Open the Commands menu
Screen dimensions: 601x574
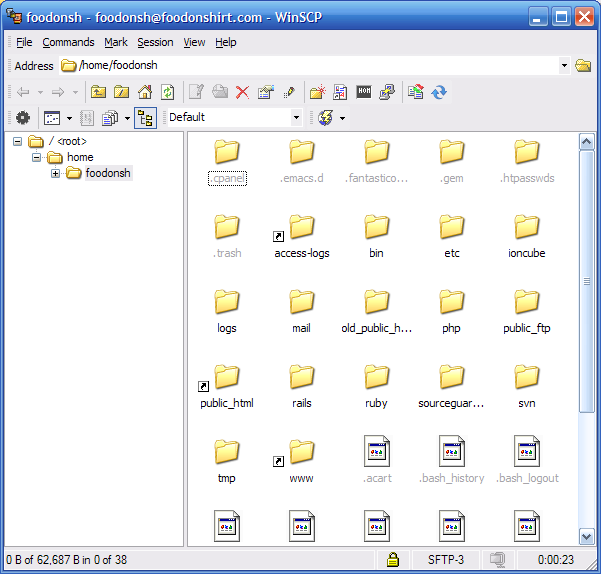68,42
